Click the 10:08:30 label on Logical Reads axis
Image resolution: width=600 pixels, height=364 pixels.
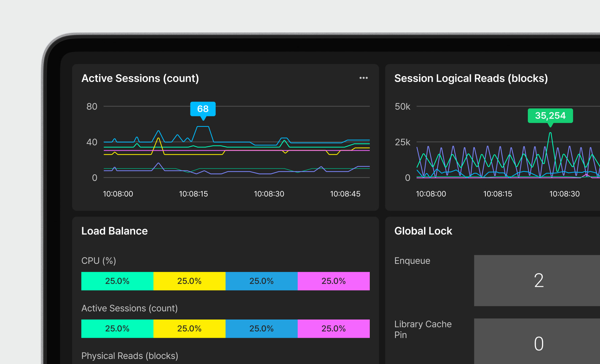click(x=564, y=194)
